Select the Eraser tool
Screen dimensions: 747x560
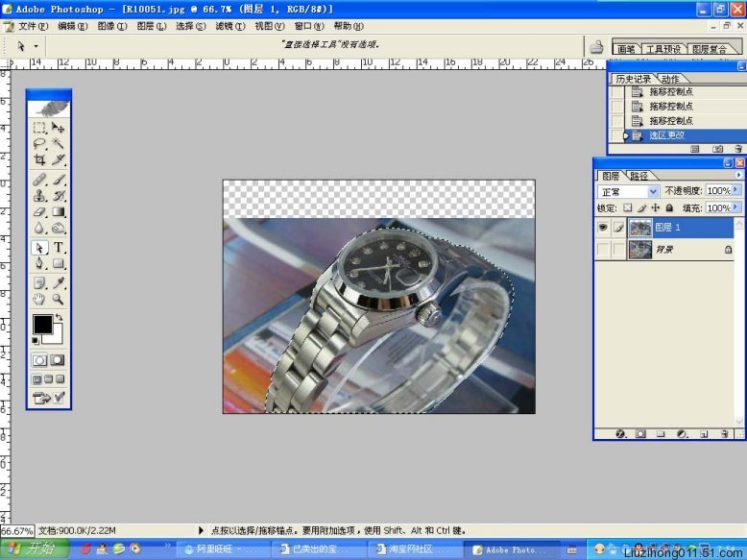coord(39,211)
